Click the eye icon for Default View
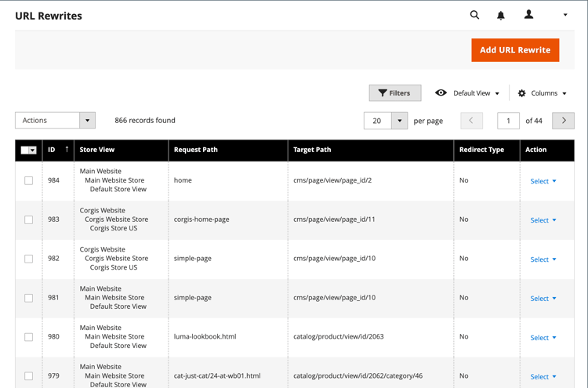This screenshot has width=588, height=388. click(441, 92)
